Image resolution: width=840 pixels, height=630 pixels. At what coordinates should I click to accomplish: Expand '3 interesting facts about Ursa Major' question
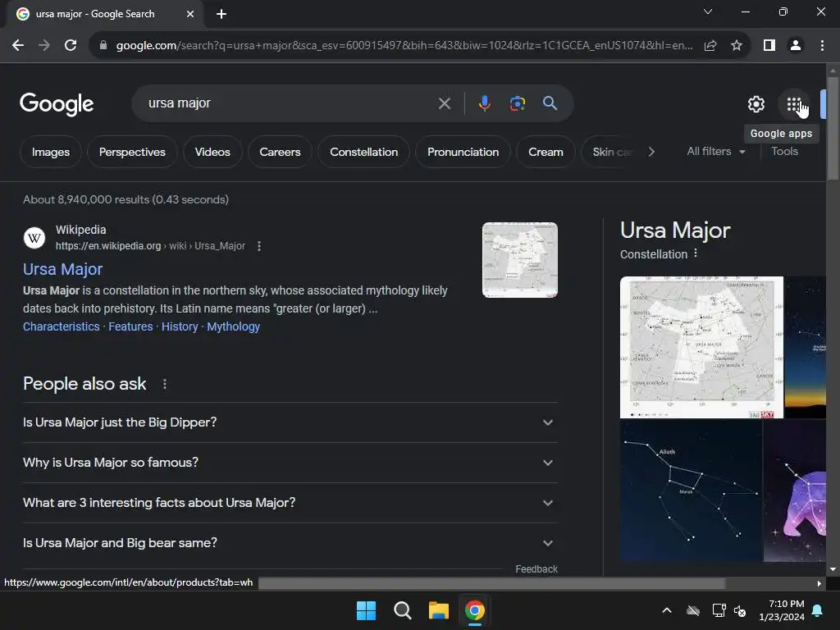pos(290,503)
